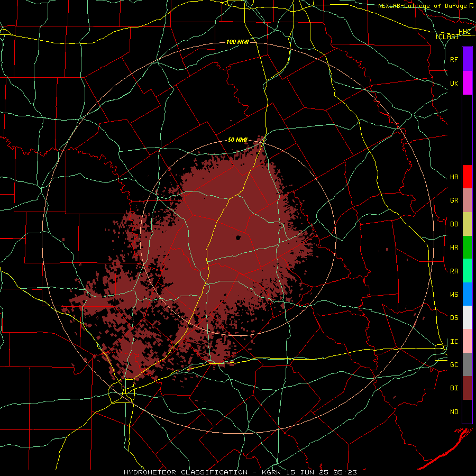Screen dimensions: 476x476
Task: Select the IC light pink legend swatch
Action: click(467, 341)
